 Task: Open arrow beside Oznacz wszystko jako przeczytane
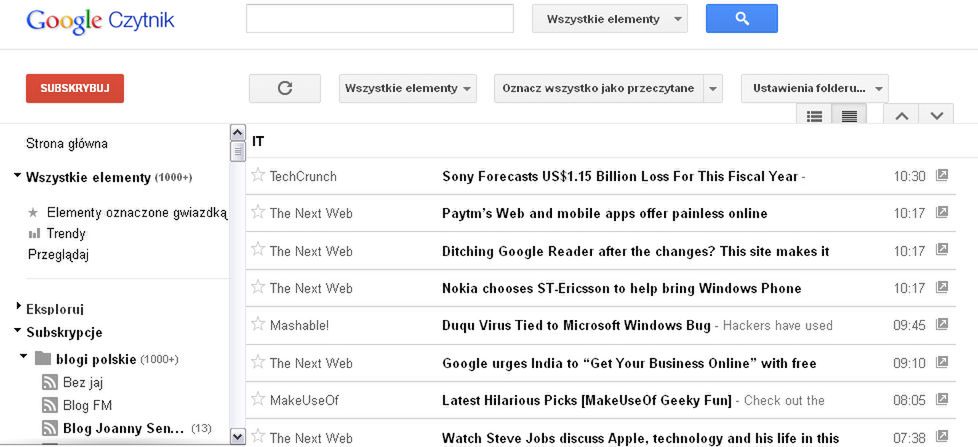click(712, 89)
